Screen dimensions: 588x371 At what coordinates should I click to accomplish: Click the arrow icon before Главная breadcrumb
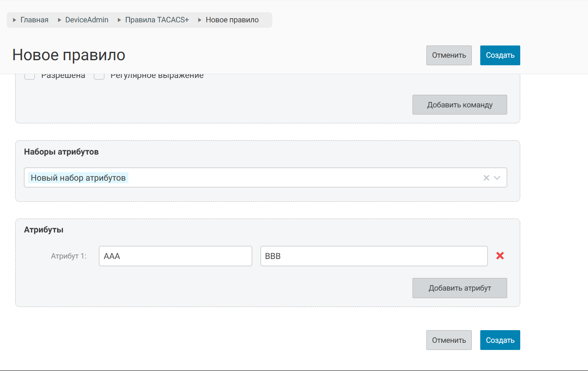[14, 20]
